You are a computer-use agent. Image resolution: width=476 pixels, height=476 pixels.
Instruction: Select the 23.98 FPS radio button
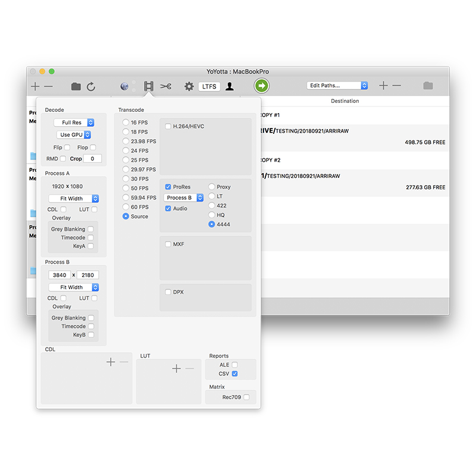[126, 141]
